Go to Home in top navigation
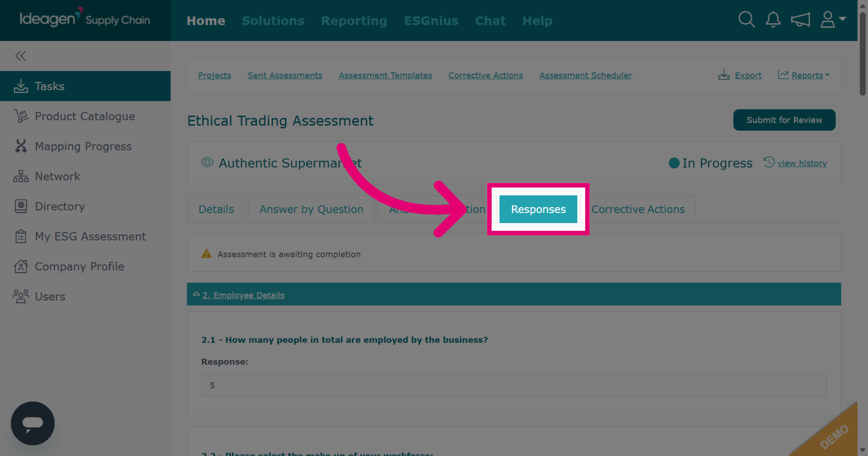Viewport: 868px width, 456px height. click(206, 21)
